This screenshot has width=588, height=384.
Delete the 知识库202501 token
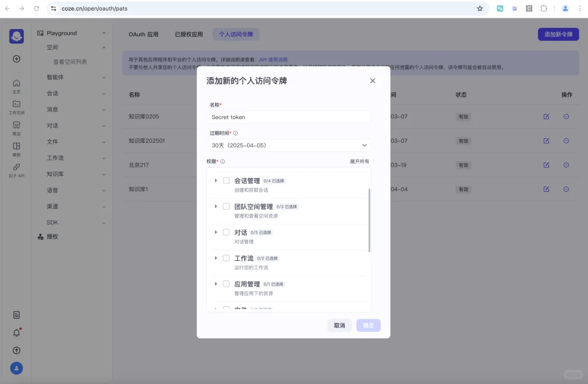coord(566,141)
